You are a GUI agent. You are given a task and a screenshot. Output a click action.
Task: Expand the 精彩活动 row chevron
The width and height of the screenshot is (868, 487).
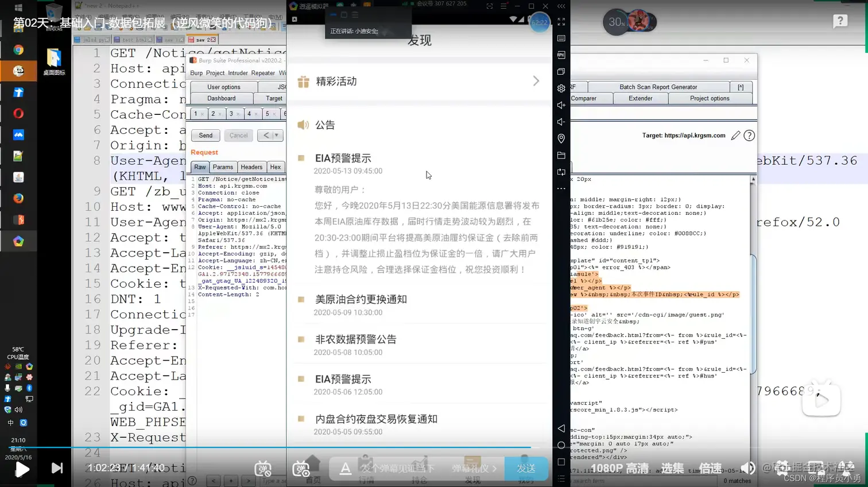point(536,81)
